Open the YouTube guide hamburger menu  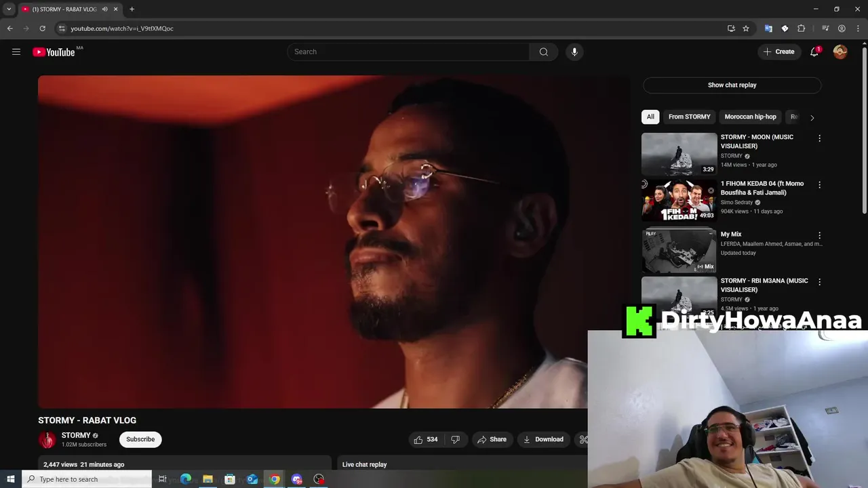pyautogui.click(x=16, y=52)
